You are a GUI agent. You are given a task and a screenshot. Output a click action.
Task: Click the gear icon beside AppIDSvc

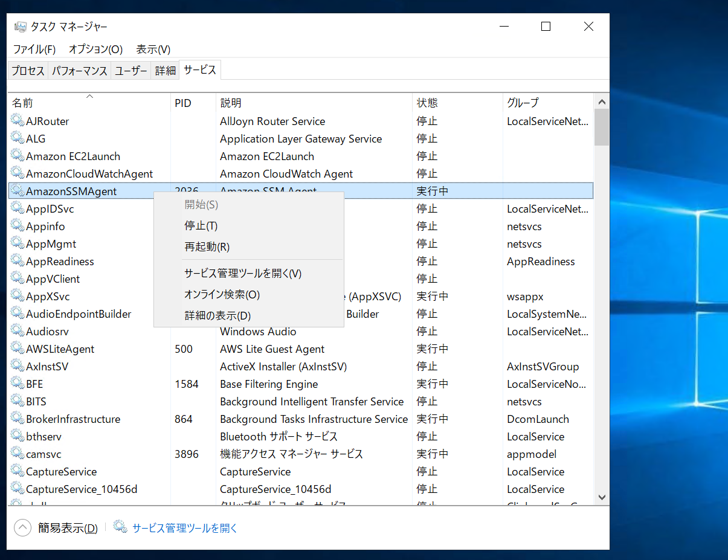coord(18,208)
